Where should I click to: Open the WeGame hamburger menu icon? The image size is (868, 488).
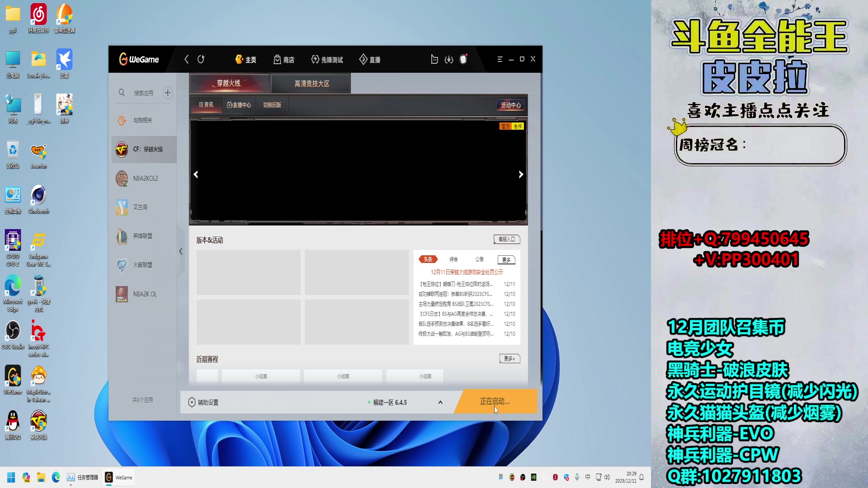[x=500, y=59]
